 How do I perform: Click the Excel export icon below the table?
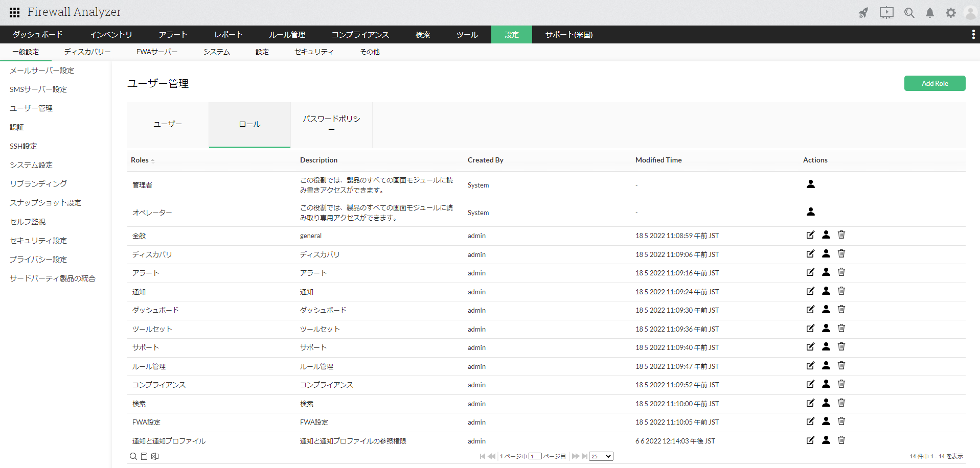point(155,456)
